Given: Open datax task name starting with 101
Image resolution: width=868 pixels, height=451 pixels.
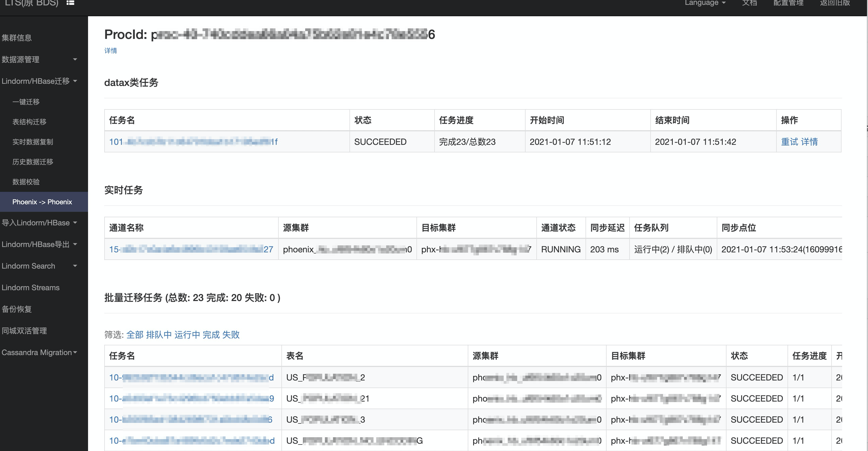Looking at the screenshot, I should pos(193,142).
